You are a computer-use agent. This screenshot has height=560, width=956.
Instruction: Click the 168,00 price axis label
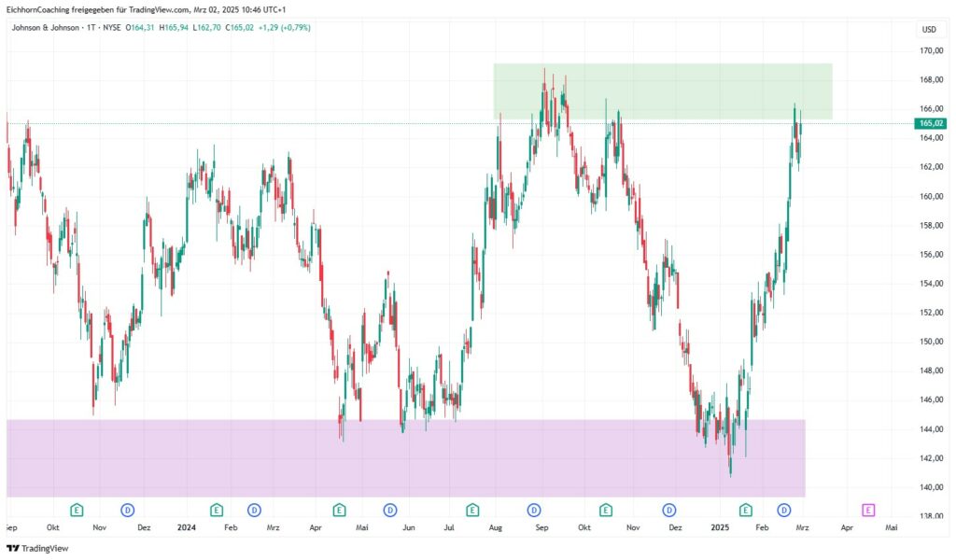click(x=931, y=80)
